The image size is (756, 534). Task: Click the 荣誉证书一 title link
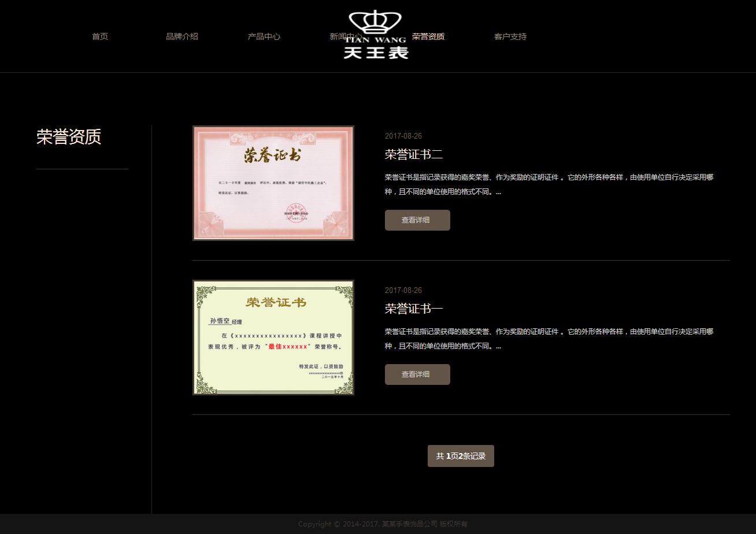pos(414,309)
